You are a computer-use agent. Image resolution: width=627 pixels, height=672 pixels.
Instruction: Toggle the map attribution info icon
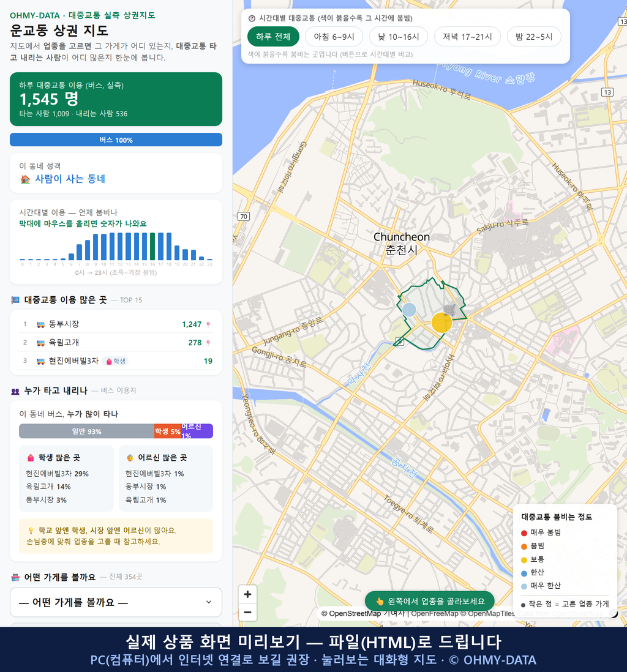pyautogui.click(x=614, y=614)
